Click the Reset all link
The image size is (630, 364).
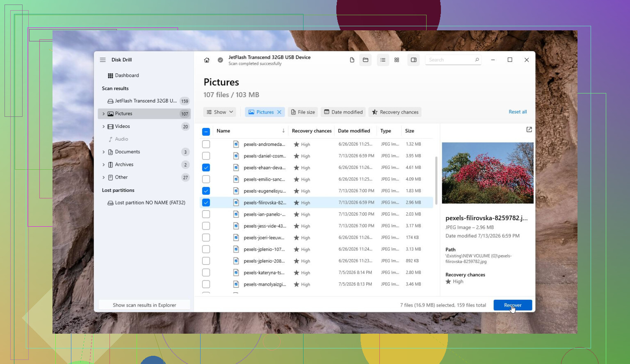(x=518, y=112)
